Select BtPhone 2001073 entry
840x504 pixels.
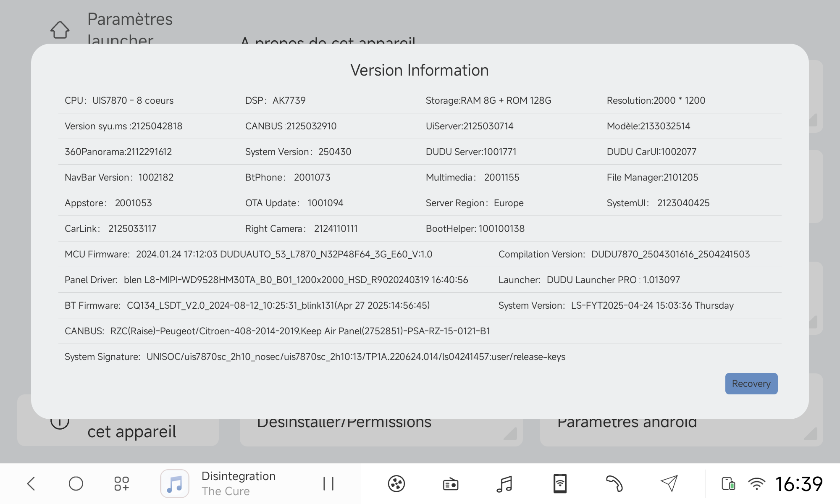[x=288, y=177]
